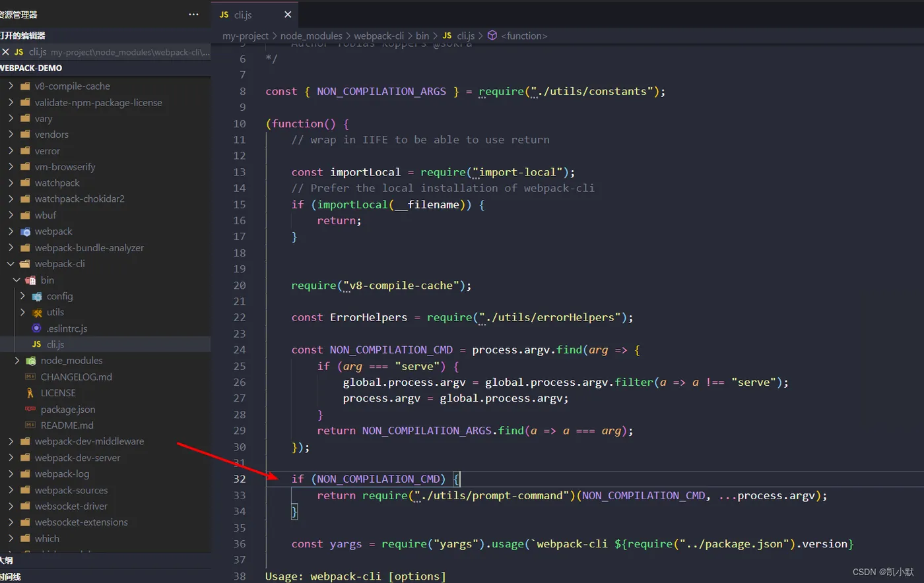
Task: Expand the v8-compile-cache folder
Action: [x=11, y=86]
